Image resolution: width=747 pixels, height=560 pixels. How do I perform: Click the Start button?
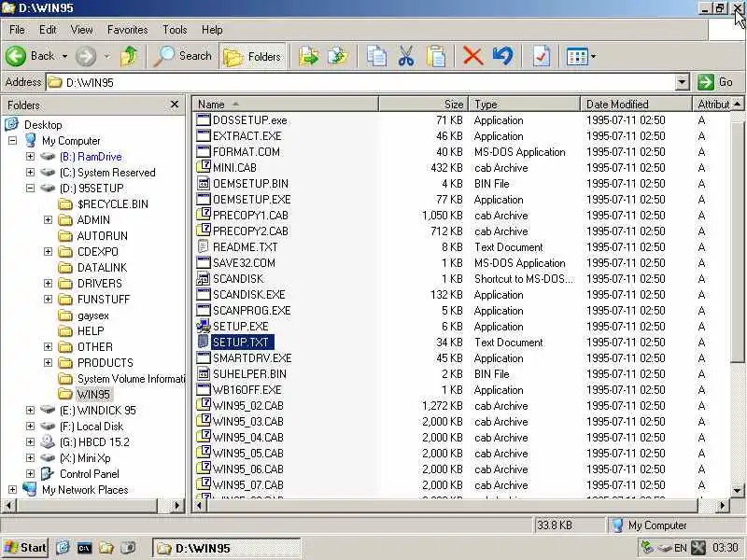pos(24,548)
